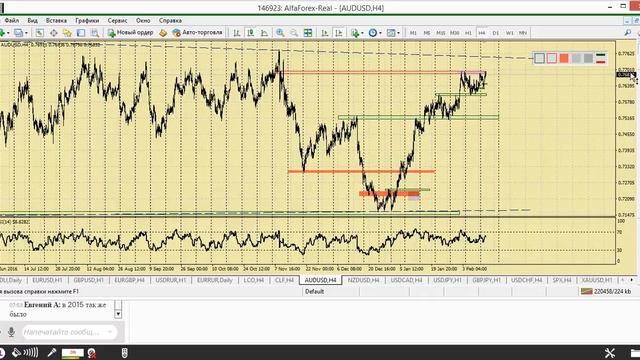Image resolution: width=640 pixels, height=360 pixels.
Task: Open the Графики menu
Action: pyautogui.click(x=87, y=20)
